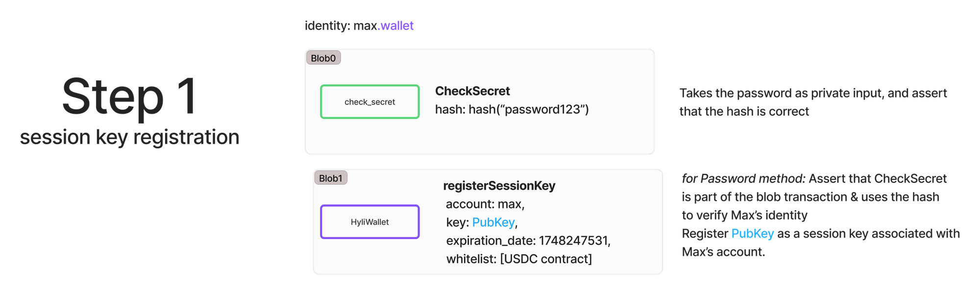Click the CheckSecret heading
This screenshot has height=295, width=980.
(472, 91)
